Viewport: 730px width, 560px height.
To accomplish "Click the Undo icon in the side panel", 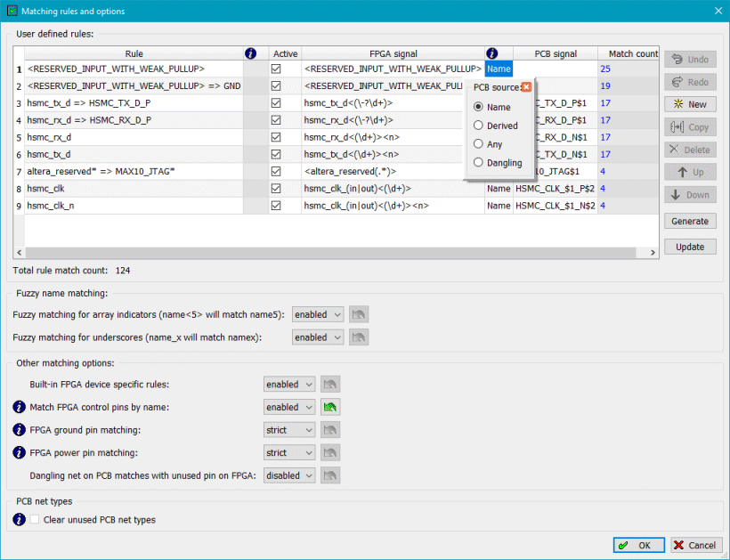I will (690, 59).
